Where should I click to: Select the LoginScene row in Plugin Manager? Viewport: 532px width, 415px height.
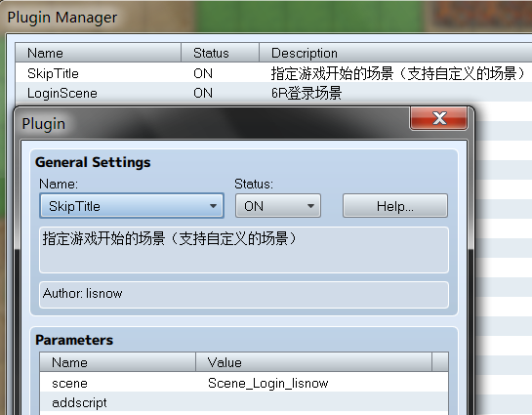coord(273,93)
